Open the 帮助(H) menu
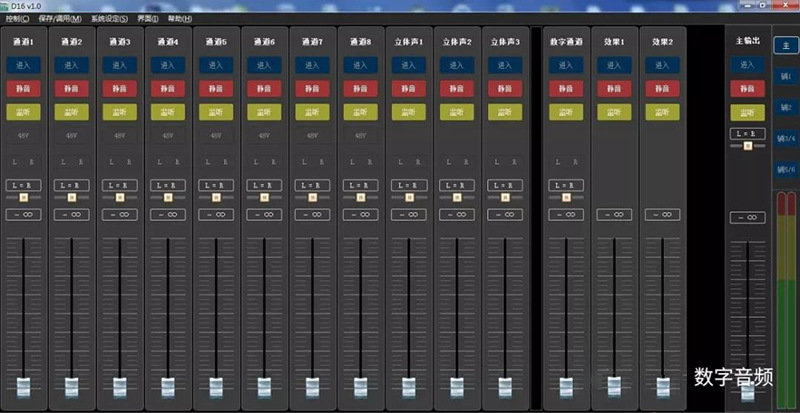The width and height of the screenshot is (800, 413). point(180,19)
